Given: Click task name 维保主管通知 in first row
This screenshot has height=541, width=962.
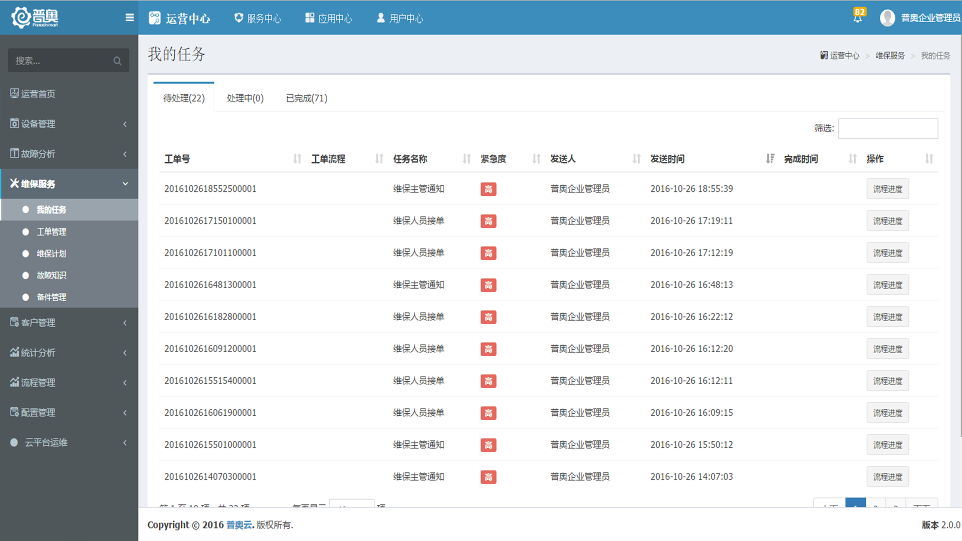Looking at the screenshot, I should click(418, 189).
